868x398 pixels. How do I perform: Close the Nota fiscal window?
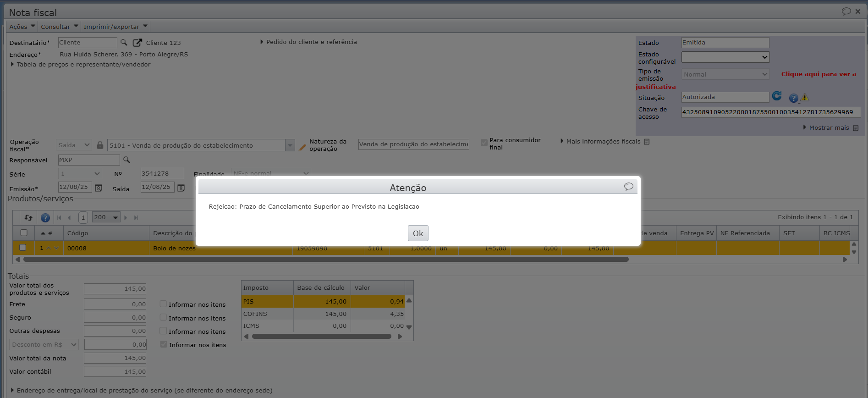(858, 11)
